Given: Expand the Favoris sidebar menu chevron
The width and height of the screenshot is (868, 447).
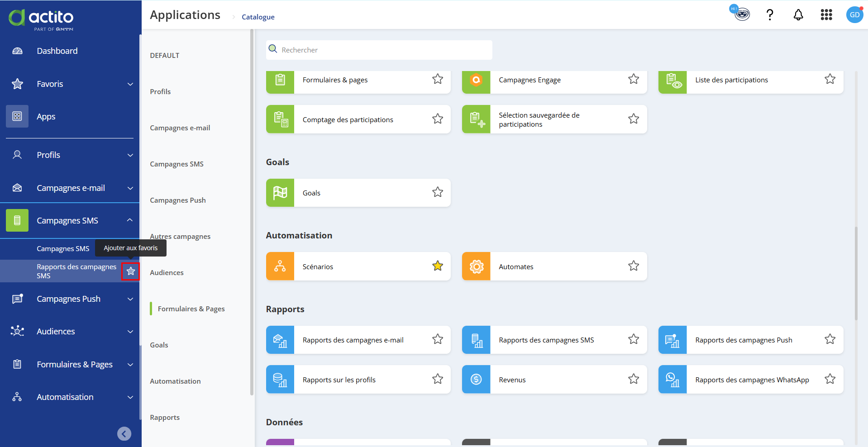Looking at the screenshot, I should (x=130, y=84).
